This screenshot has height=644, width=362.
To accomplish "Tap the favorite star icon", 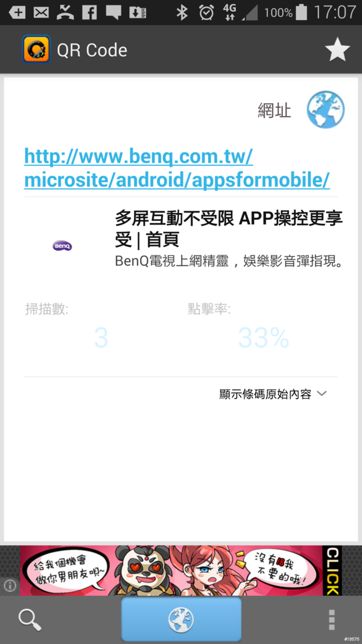I will 337,50.
